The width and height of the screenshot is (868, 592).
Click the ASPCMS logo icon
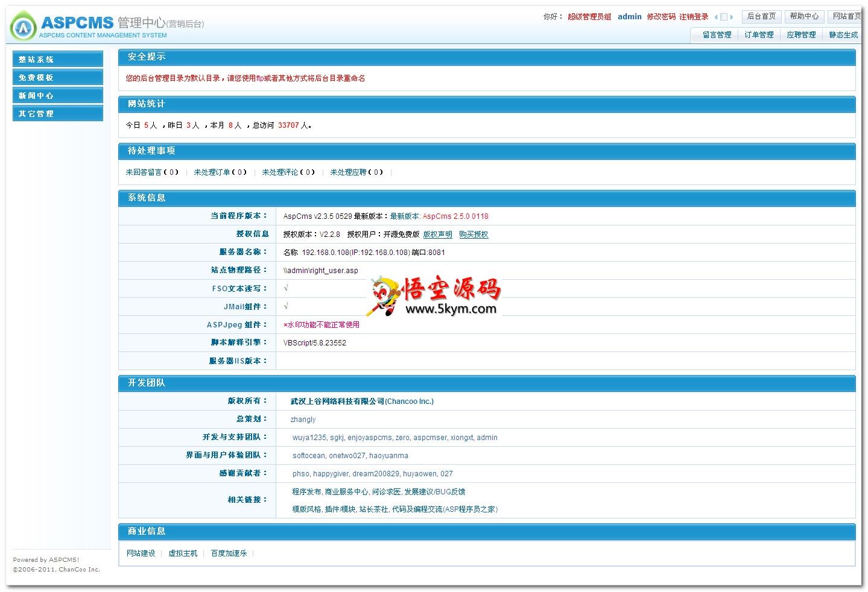pos(23,26)
